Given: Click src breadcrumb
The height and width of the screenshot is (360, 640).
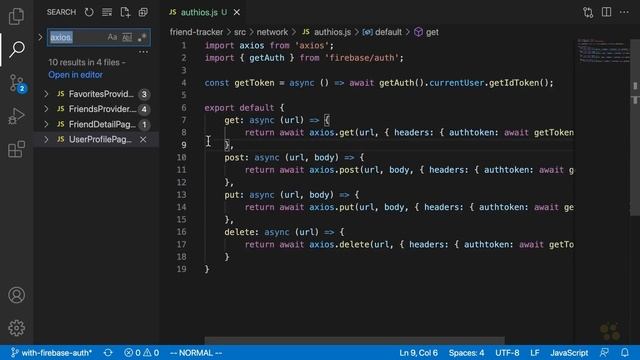Looking at the screenshot, I should pos(240,32).
